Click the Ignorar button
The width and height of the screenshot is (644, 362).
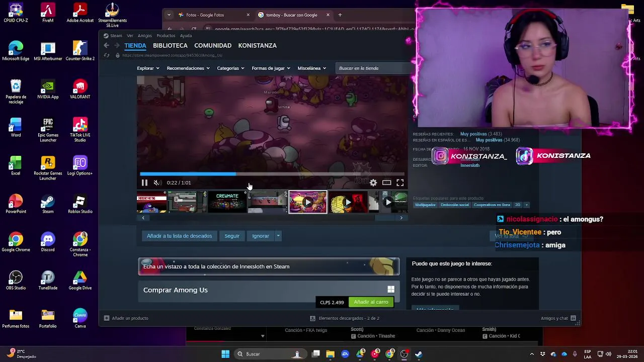(261, 236)
